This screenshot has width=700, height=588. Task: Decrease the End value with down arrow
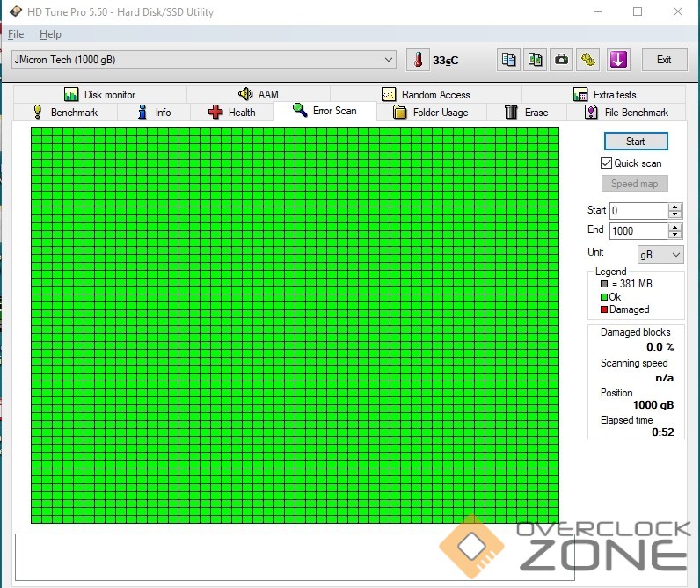pos(675,235)
